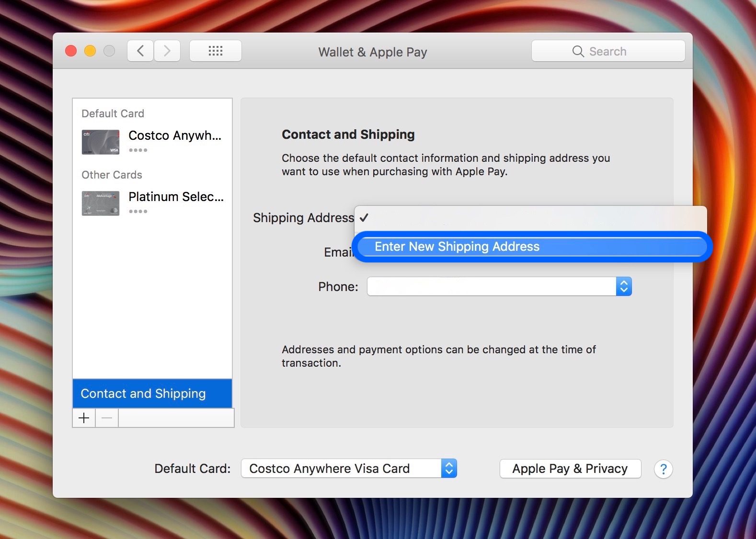Screen dimensions: 756x539
Task: Minimize the window with yellow button
Action: (90, 51)
